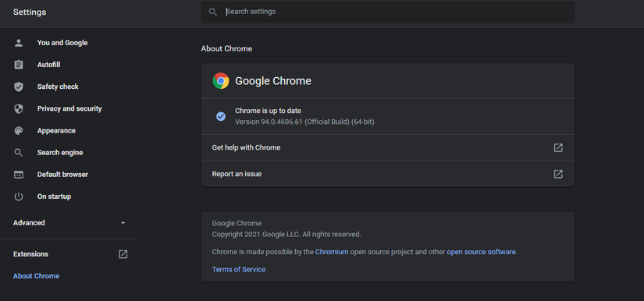Open Default browser settings
This screenshot has width=644, height=301.
pyautogui.click(x=62, y=175)
